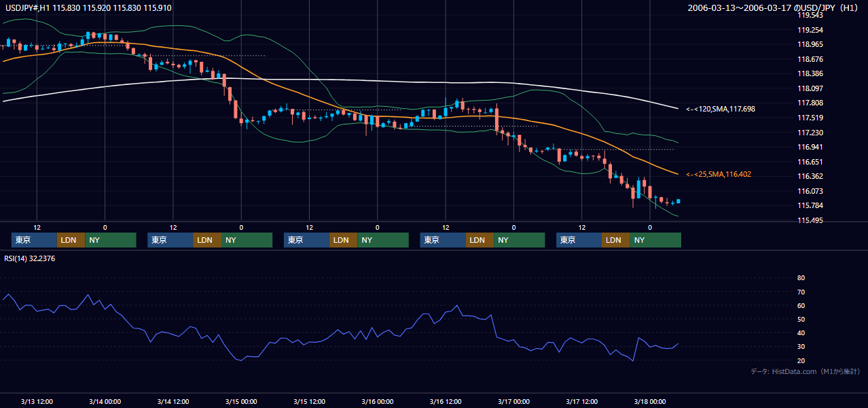Select the 2006-03-13〜2006-03-17 USD/JPY chart title
Image resolution: width=868 pixels, height=408 pixels.
(772, 8)
